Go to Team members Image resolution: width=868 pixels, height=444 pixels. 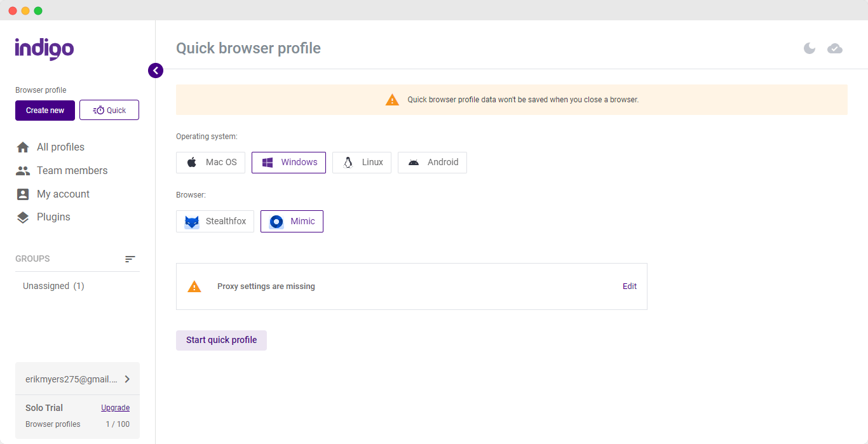pos(62,170)
